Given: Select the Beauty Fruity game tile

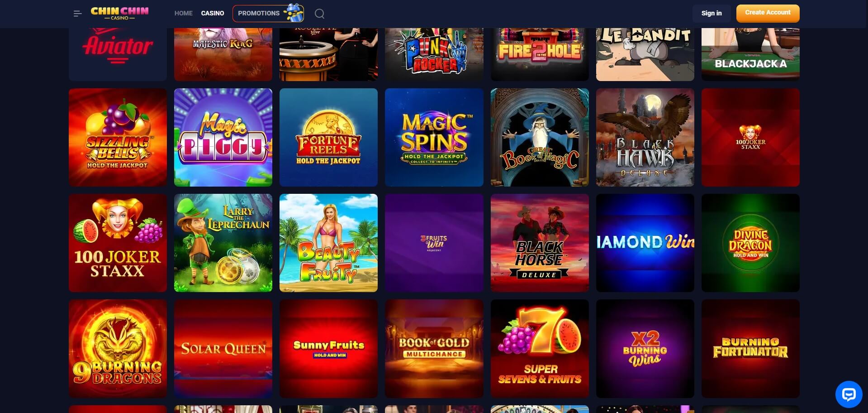Looking at the screenshot, I should click(328, 243).
